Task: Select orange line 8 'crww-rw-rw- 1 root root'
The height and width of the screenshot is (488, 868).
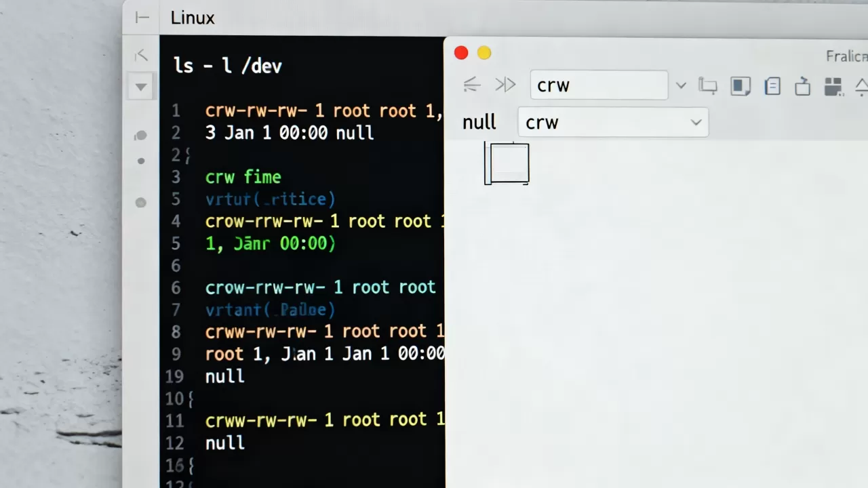Action: (x=324, y=331)
